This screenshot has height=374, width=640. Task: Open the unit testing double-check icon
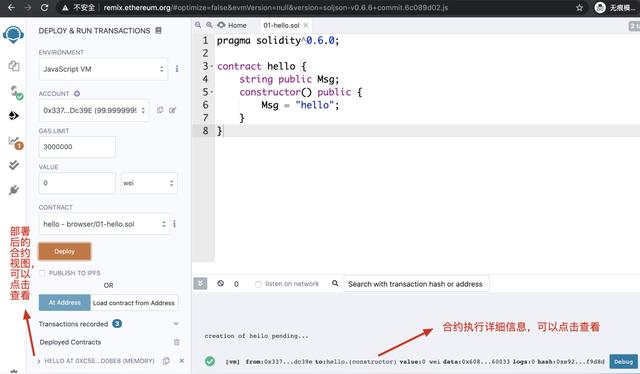(x=14, y=165)
